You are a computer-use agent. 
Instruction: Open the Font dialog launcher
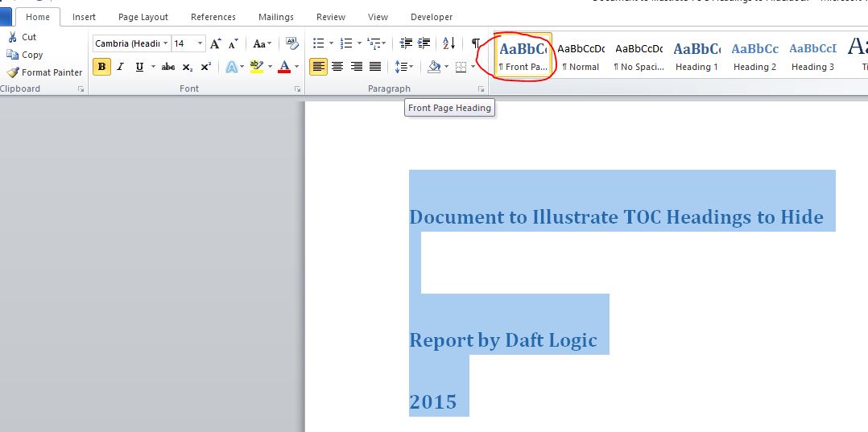[x=298, y=89]
